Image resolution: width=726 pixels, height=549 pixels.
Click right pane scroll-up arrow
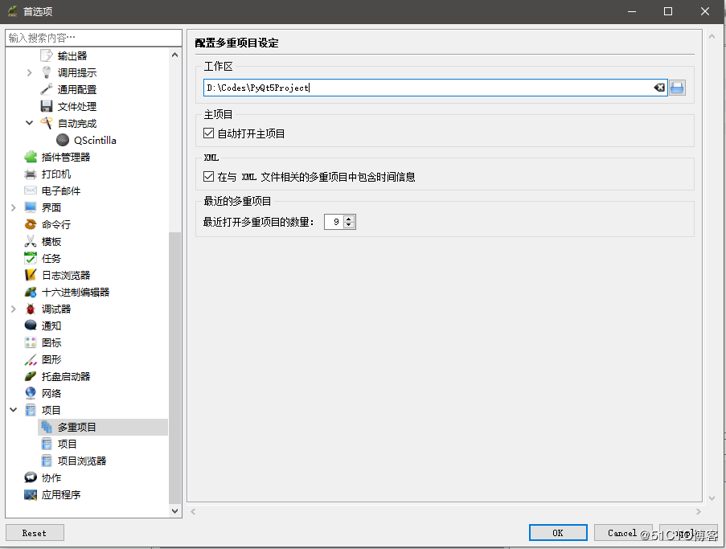coord(712,36)
